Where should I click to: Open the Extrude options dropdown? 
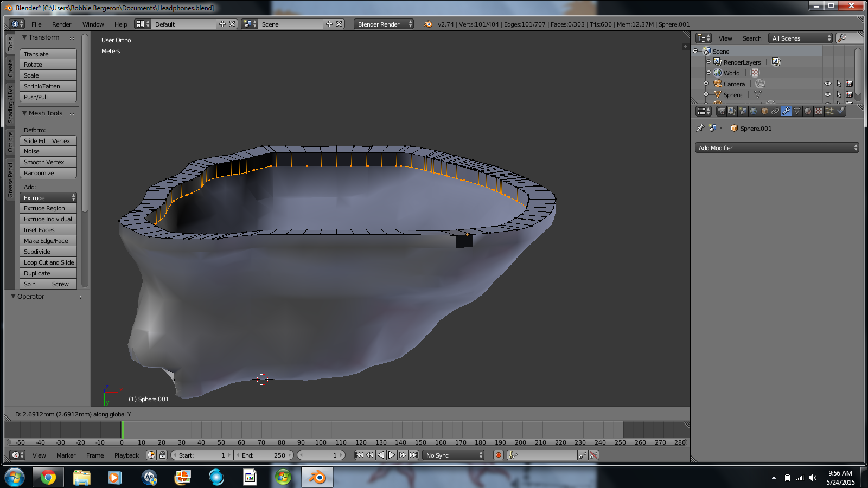click(x=48, y=198)
